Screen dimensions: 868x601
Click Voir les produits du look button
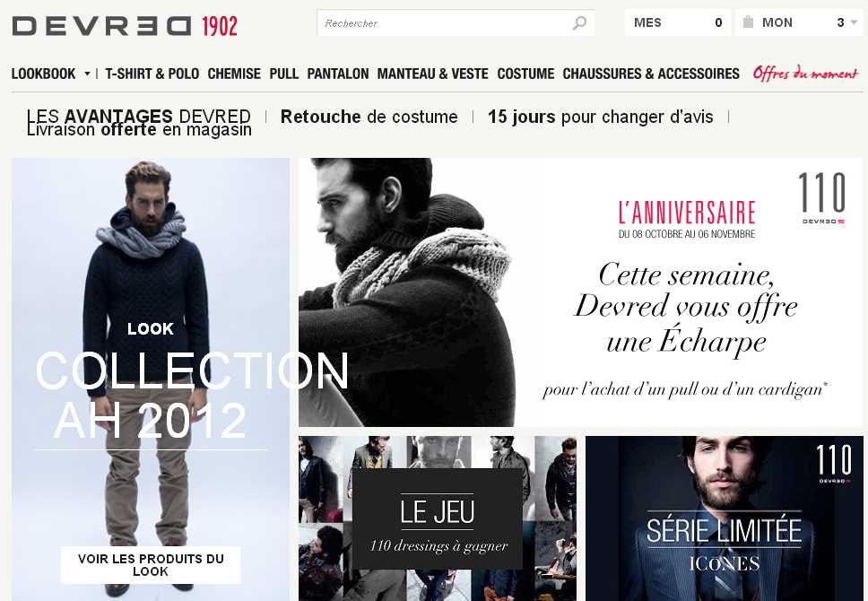click(x=151, y=565)
